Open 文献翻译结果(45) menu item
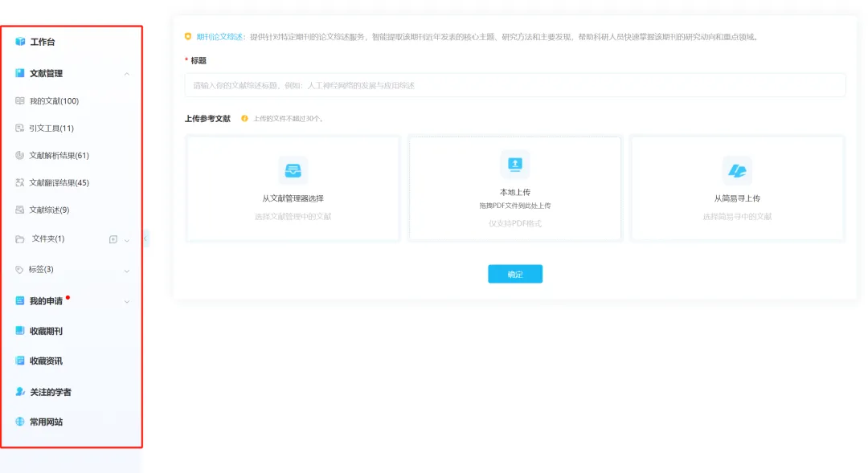868x473 pixels. [59, 183]
